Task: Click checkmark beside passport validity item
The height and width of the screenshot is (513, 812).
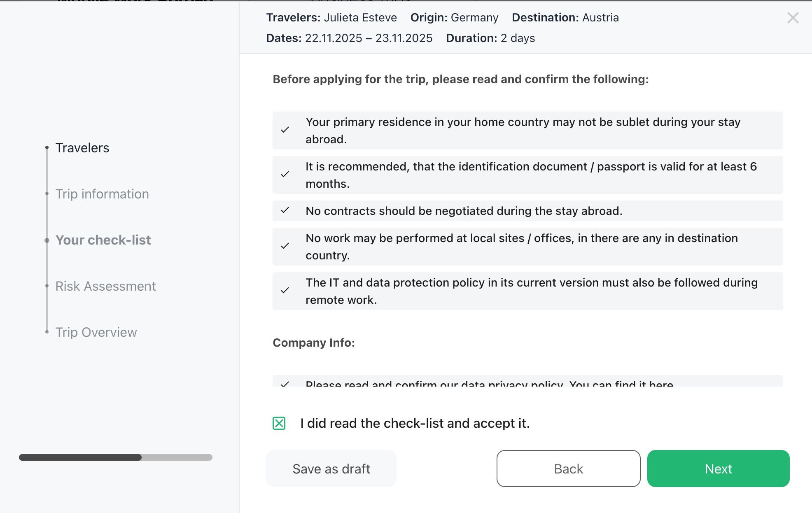Action: [285, 175]
